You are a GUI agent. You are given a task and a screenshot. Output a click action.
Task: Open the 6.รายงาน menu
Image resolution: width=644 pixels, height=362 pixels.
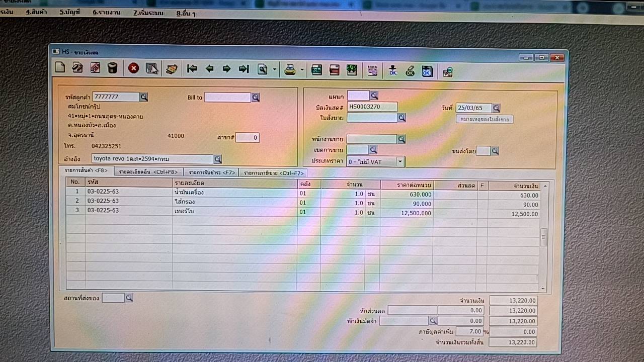point(106,12)
